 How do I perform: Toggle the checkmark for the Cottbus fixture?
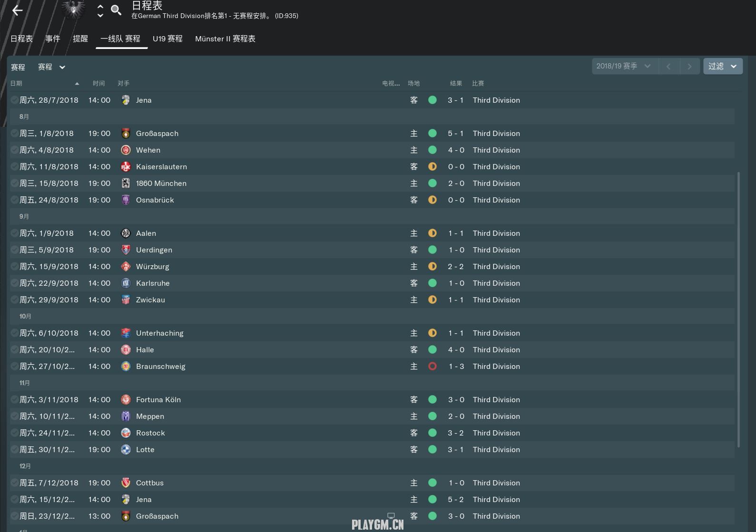(15, 483)
